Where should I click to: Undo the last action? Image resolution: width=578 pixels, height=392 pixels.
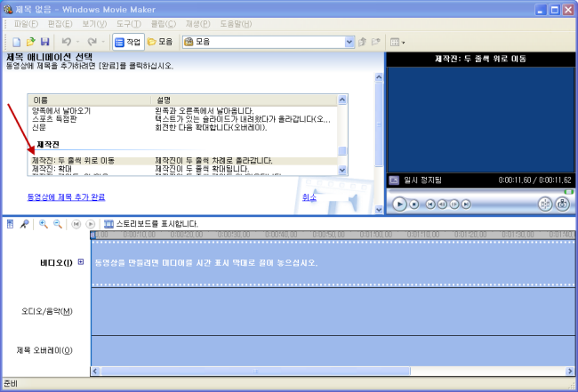pos(67,42)
